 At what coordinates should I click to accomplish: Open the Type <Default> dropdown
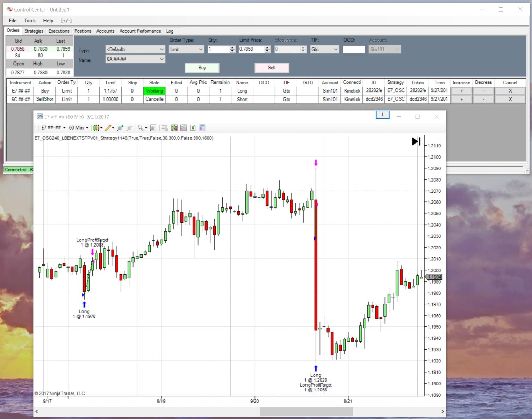pos(135,49)
